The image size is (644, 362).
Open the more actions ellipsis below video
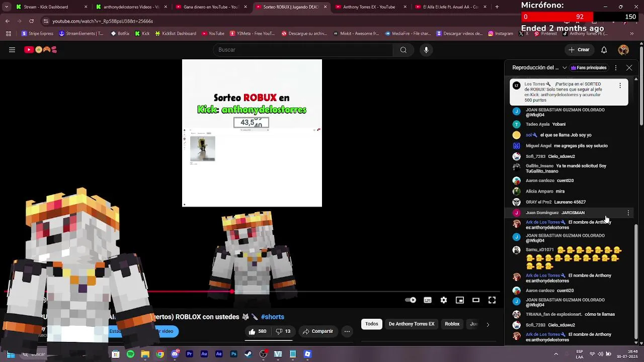click(347, 331)
